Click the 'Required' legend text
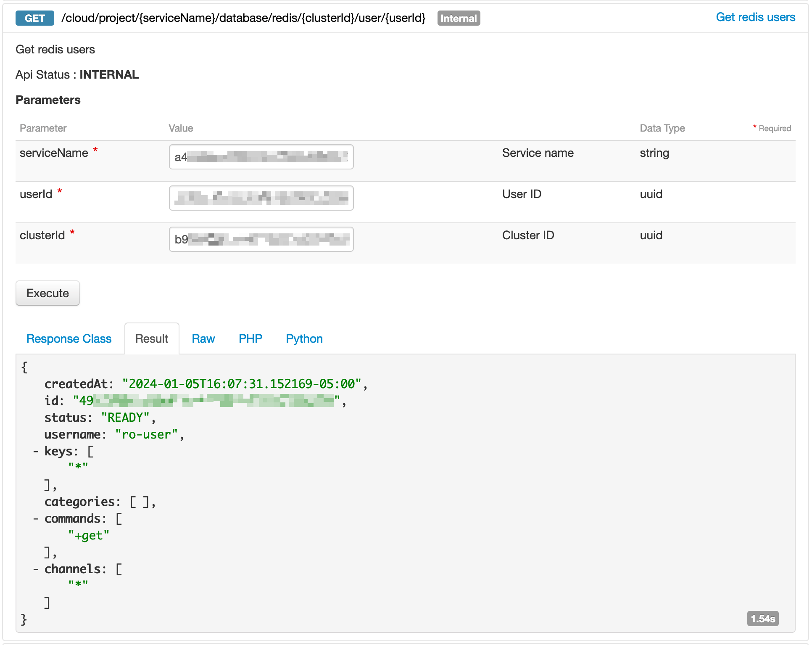Viewport: 812px width, 645px height. pyautogui.click(x=775, y=128)
